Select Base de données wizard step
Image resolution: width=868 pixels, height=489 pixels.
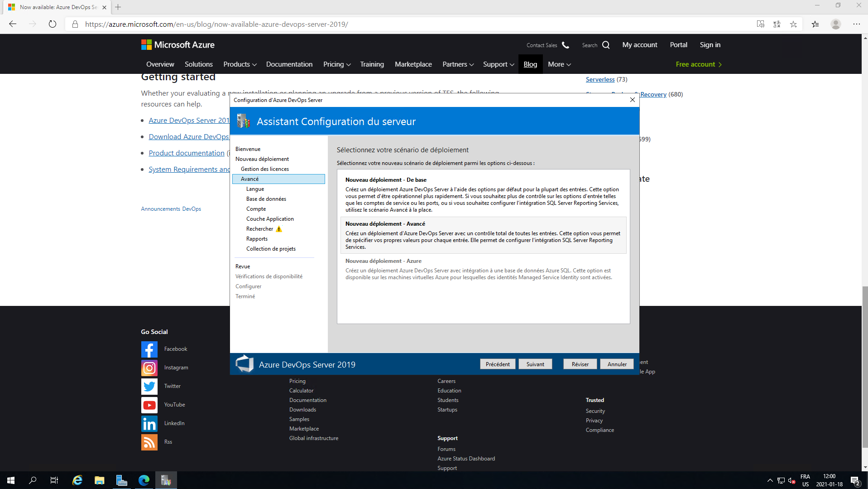click(266, 199)
